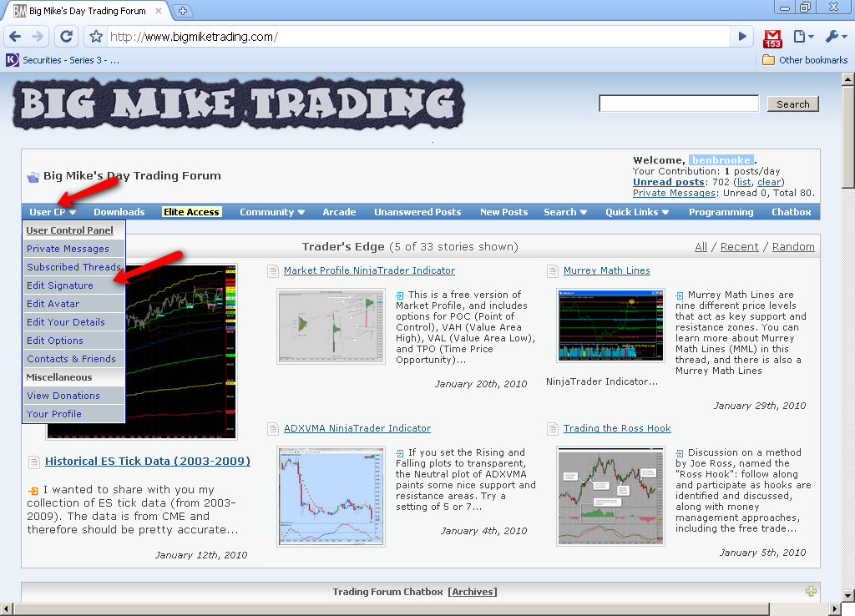The image size is (855, 616).
Task: Open the Unread posts link
Action: point(669,182)
